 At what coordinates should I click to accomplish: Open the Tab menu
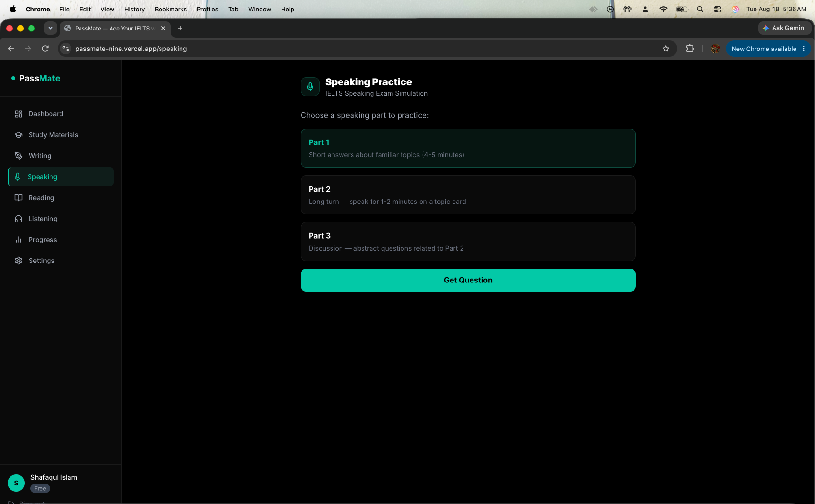(x=233, y=9)
